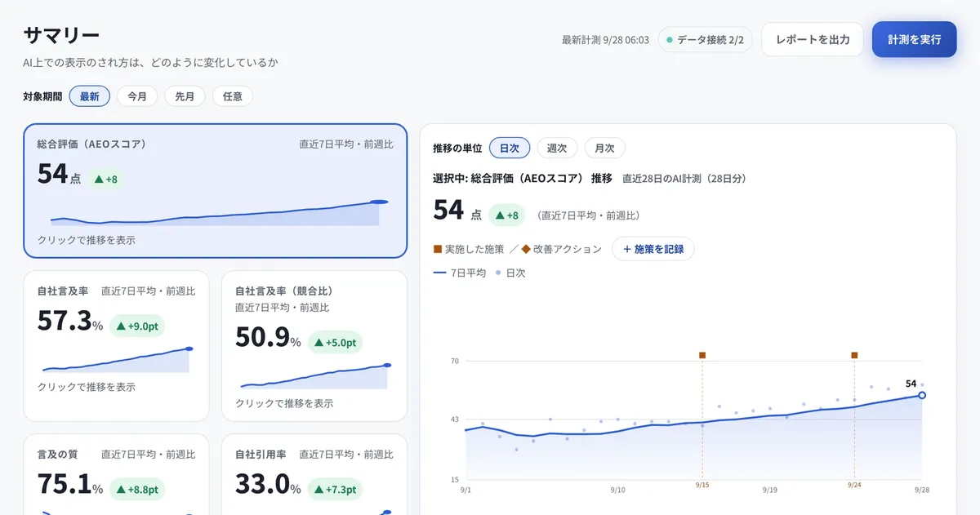This screenshot has width=980, height=515.
Task: Select 今月 period filter
Action: pos(137,96)
